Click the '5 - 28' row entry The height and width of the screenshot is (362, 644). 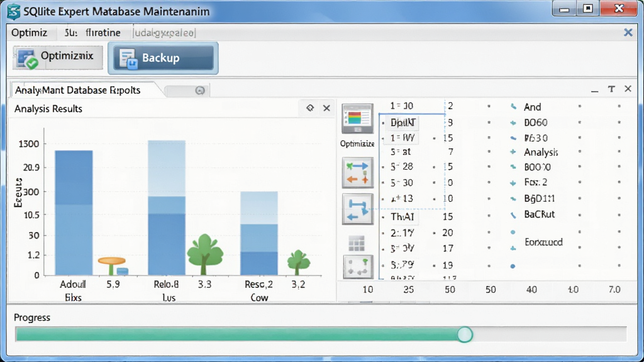[x=402, y=167]
